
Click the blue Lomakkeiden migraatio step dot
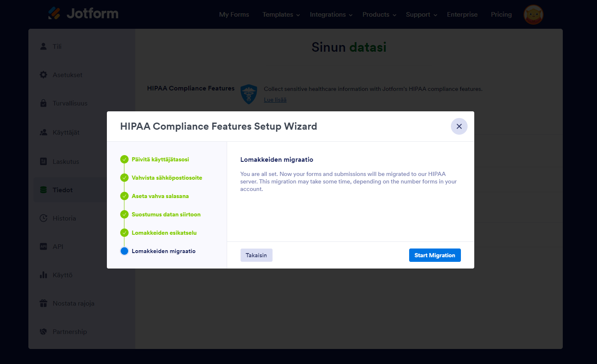point(124,251)
